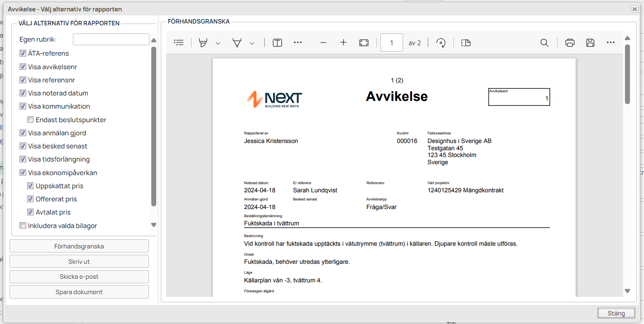
Task: Click the Stäng button
Action: [x=616, y=313]
